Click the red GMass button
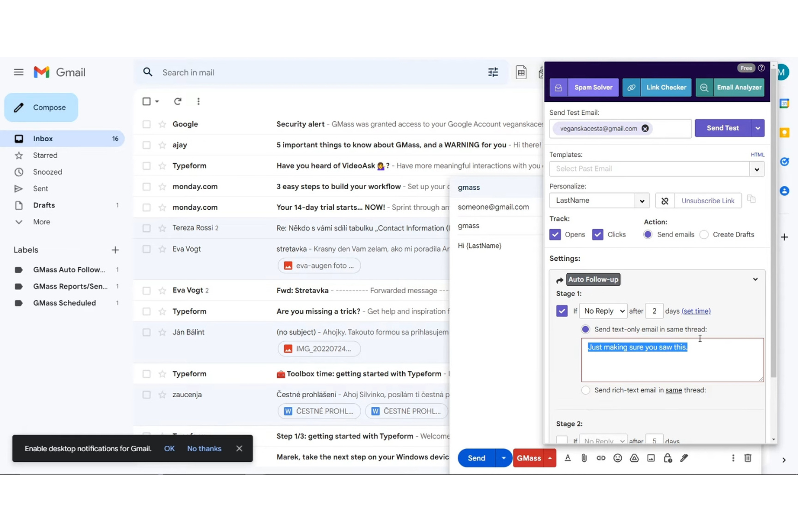The image size is (798, 532). [x=528, y=458]
